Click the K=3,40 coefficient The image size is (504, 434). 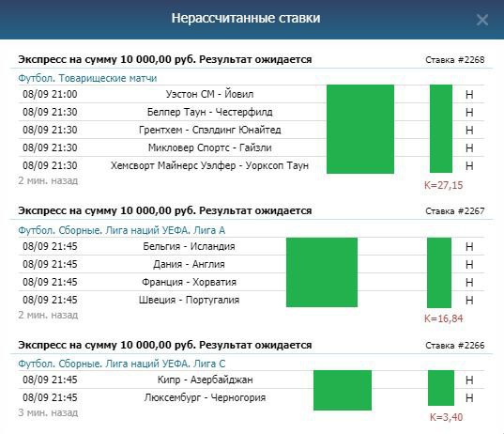click(x=446, y=417)
